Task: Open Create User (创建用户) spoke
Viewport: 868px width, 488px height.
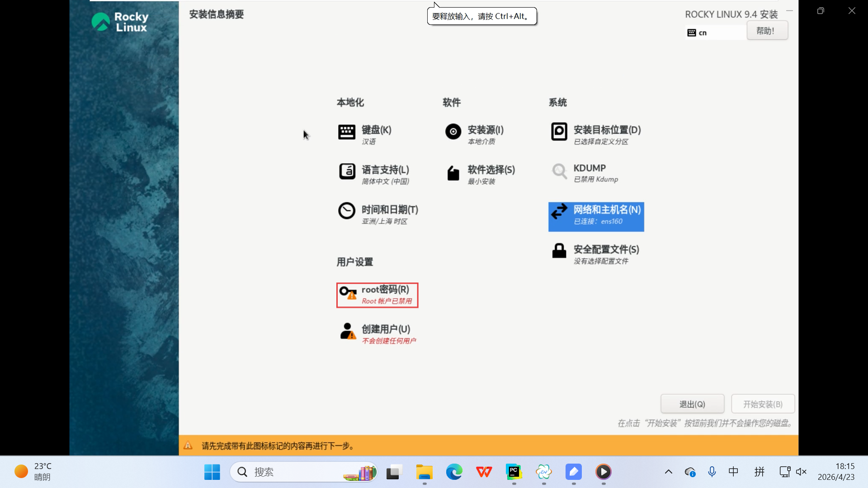Action: pos(377,334)
